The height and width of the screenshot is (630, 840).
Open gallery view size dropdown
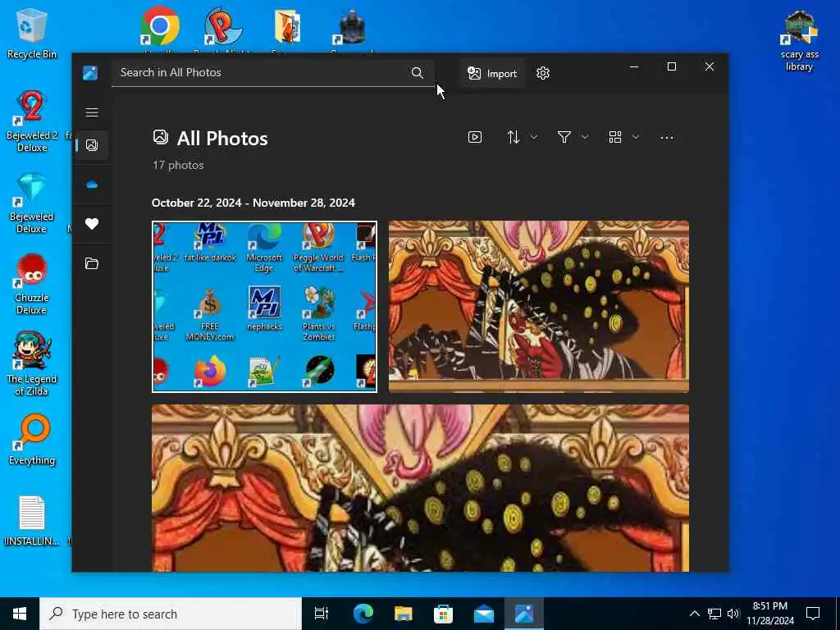coord(623,138)
